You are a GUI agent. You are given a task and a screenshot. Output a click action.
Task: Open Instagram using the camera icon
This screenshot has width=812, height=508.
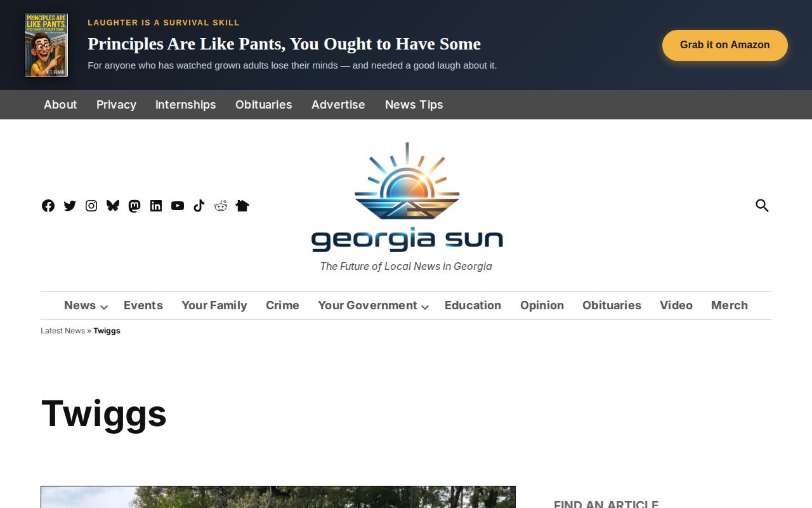coord(91,206)
